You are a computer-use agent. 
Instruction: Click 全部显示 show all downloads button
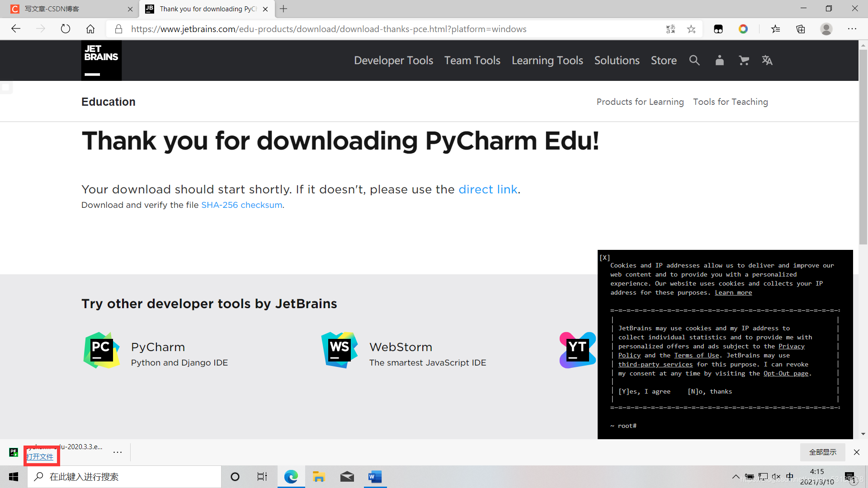823,452
